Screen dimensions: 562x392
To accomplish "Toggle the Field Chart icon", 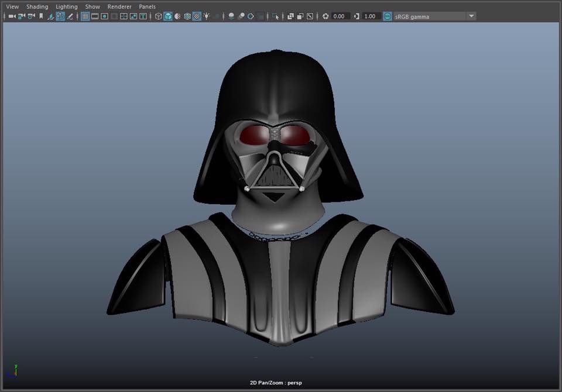I will click(124, 16).
